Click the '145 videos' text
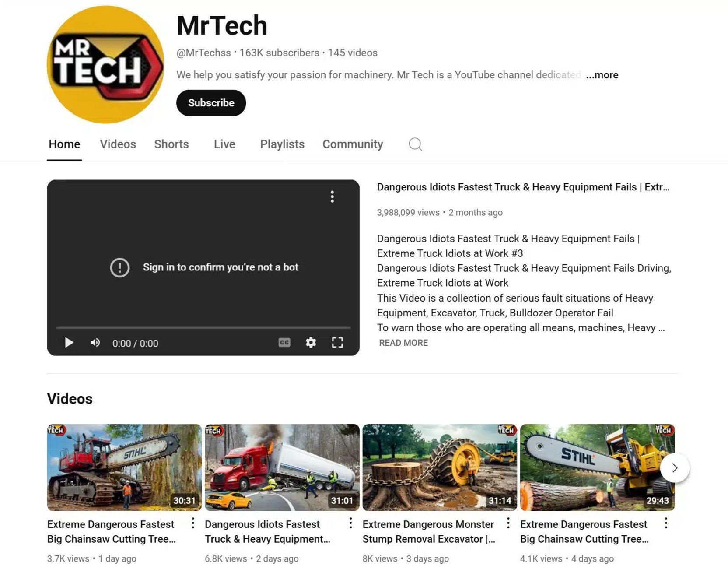 pyautogui.click(x=353, y=53)
